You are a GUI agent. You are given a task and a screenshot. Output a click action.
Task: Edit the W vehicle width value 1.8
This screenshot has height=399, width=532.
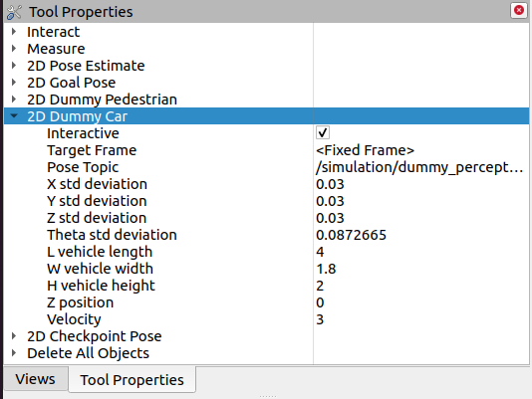[x=421, y=269]
